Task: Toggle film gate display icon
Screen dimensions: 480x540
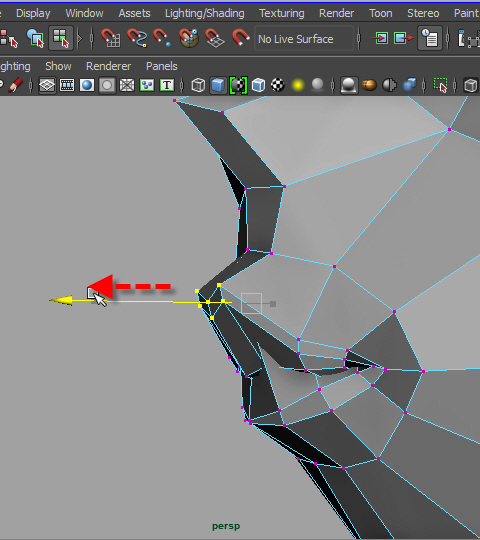Action: coord(67,85)
